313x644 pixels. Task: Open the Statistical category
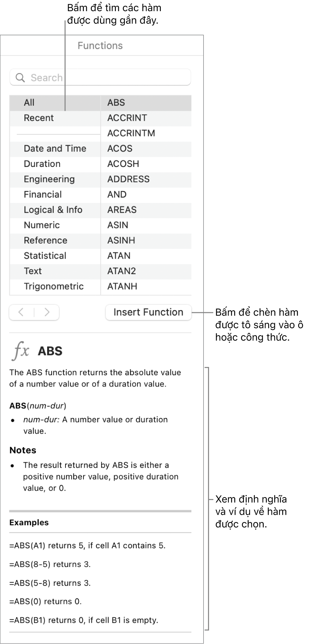coord(45,256)
